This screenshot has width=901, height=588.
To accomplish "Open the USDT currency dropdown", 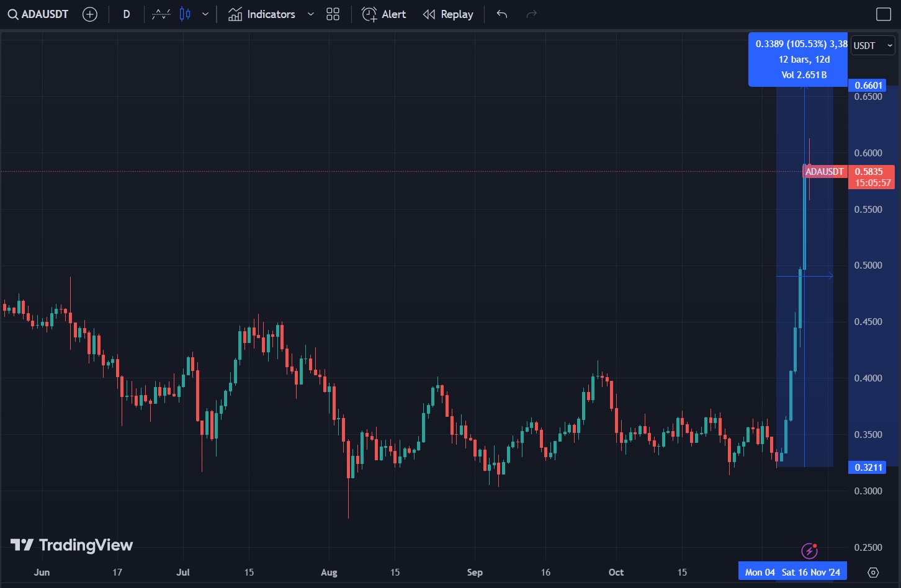I will point(873,45).
